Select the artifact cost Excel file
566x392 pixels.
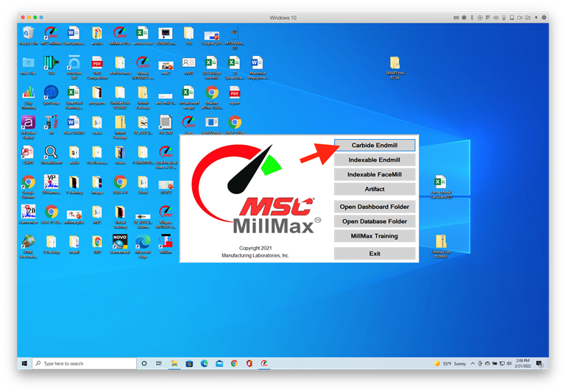[143, 35]
